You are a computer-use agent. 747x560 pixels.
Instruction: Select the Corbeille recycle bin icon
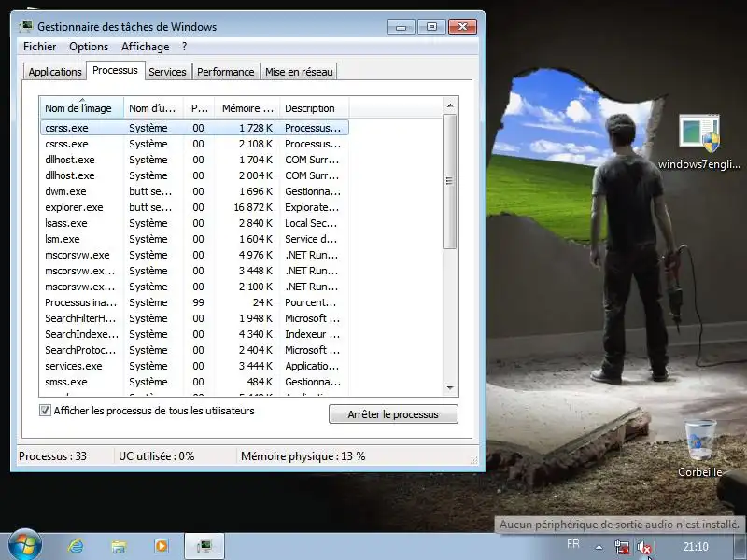click(699, 448)
